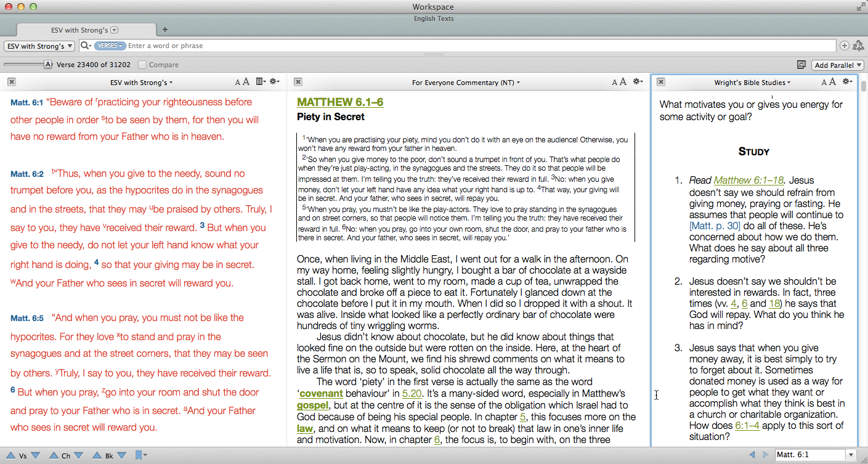This screenshot has width=868, height=464.
Task: Go to next chapter with Ch down arrow
Action: [78, 455]
